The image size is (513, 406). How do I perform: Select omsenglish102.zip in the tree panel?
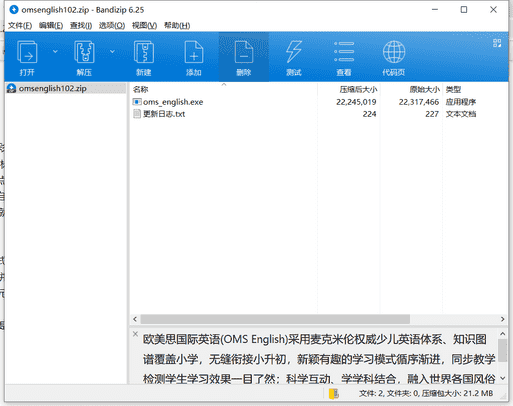pos(66,88)
